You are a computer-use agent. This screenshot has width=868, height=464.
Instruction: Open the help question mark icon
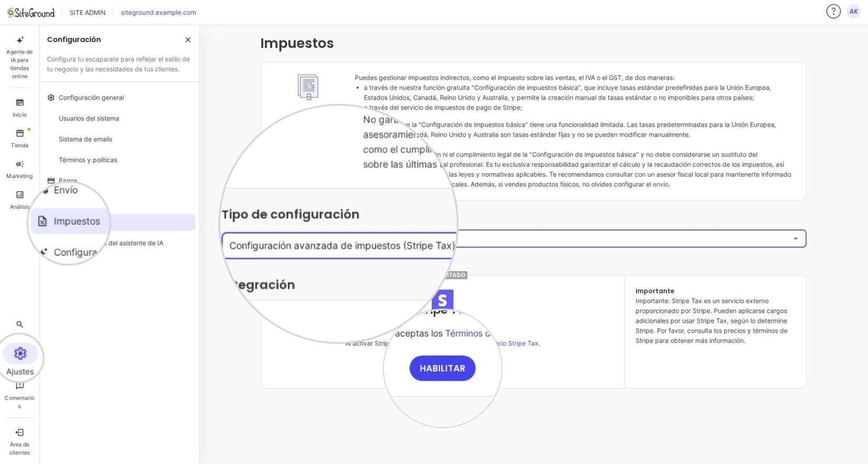pos(833,12)
